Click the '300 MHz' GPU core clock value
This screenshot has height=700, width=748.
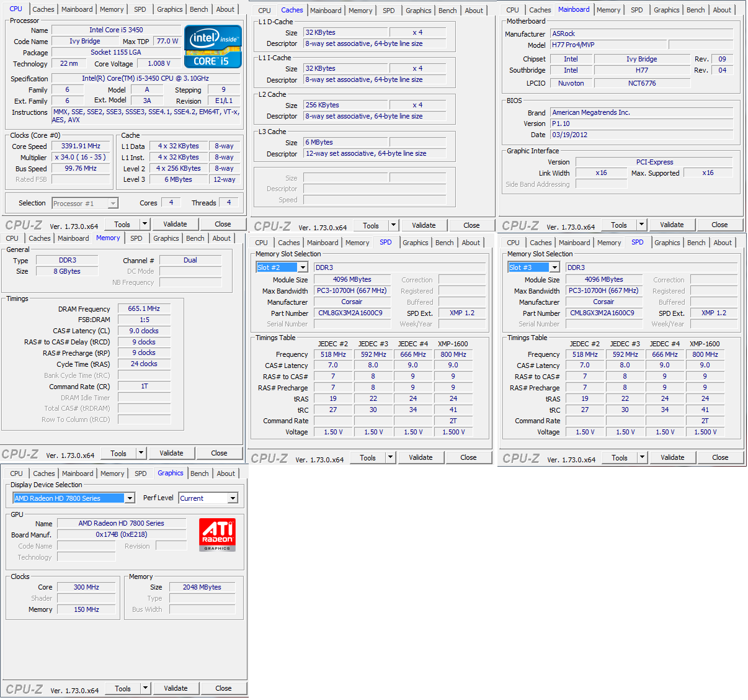[86, 587]
